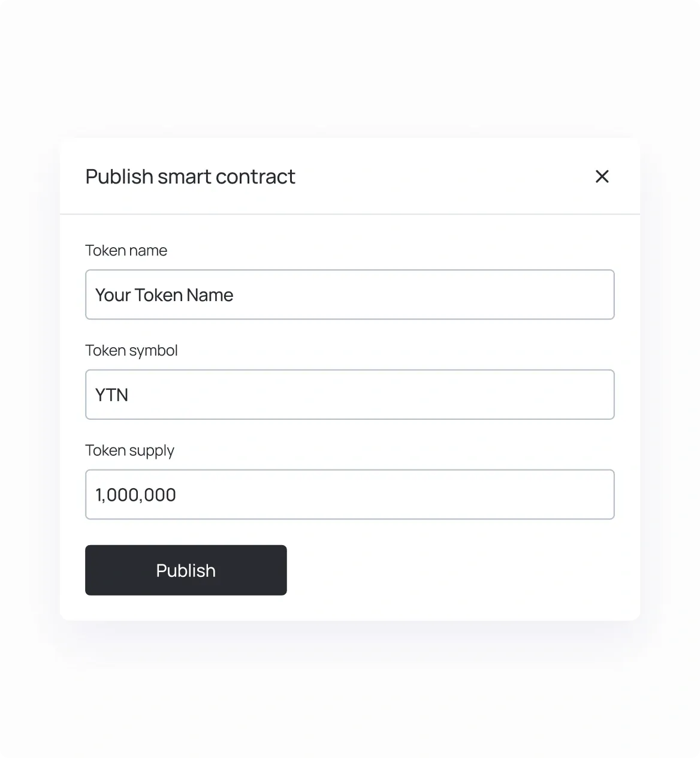700x758 pixels.
Task: Place cursor on the "1,000,000" supply value
Action: [x=135, y=495]
